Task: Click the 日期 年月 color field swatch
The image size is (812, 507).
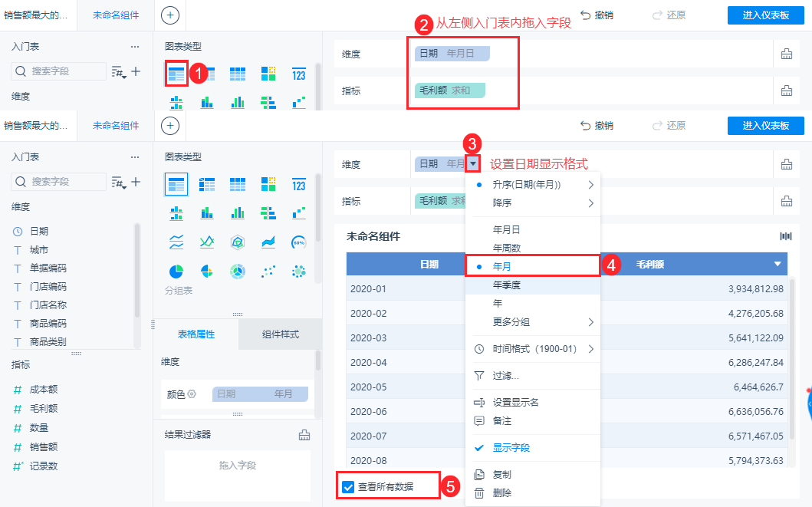Action: (260, 394)
